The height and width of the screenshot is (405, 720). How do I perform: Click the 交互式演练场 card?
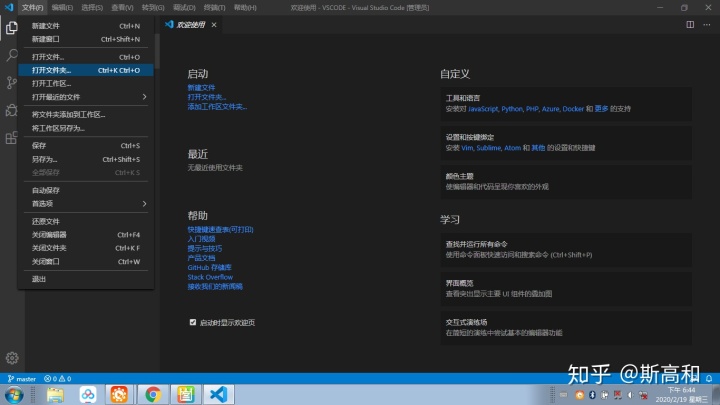tap(566, 328)
